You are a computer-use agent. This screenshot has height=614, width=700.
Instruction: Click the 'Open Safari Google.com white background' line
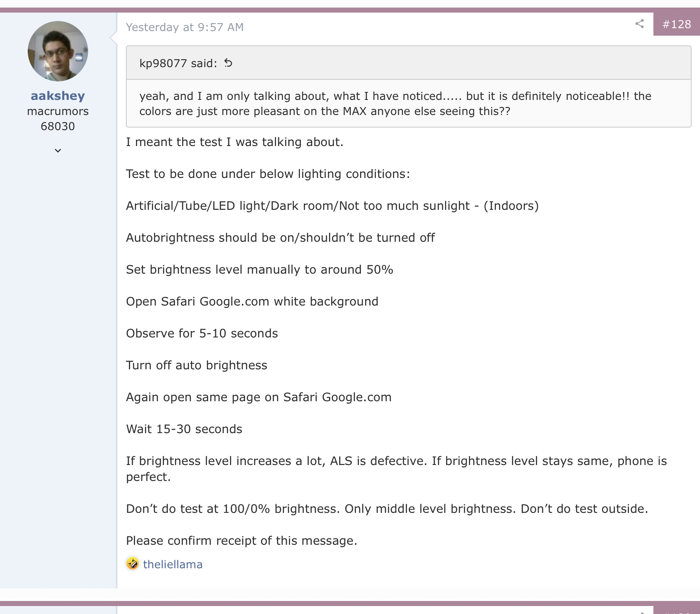coord(252,301)
